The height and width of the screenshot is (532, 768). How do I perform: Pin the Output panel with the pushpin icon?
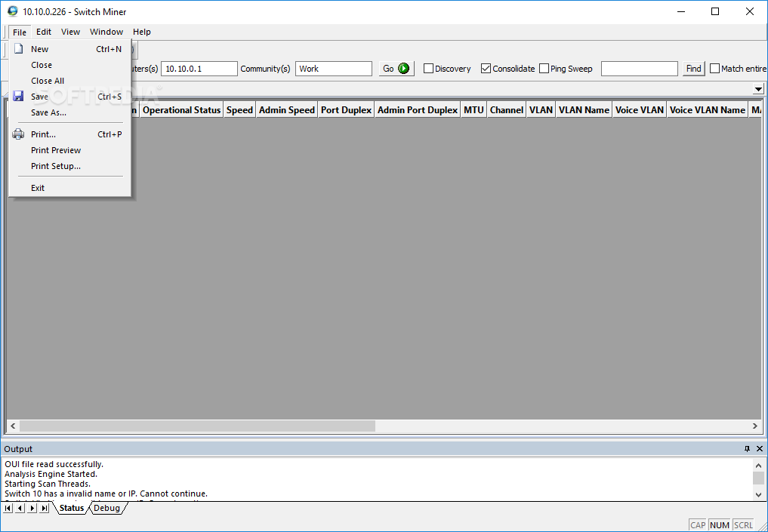click(747, 449)
